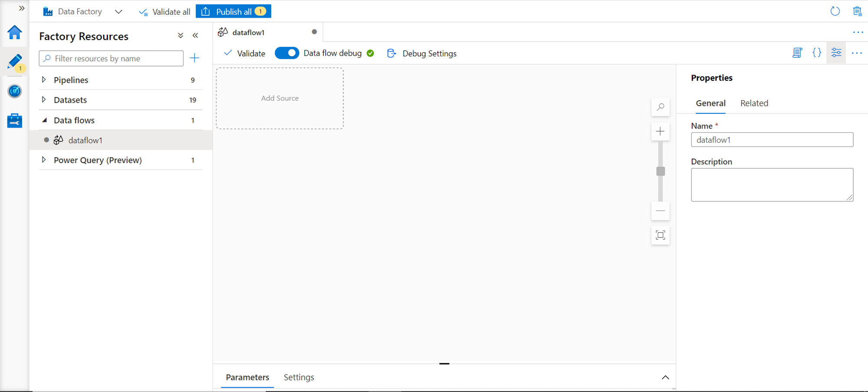This screenshot has height=392, width=868.
Task: Open the Home hub icon
Action: pyautogui.click(x=14, y=32)
